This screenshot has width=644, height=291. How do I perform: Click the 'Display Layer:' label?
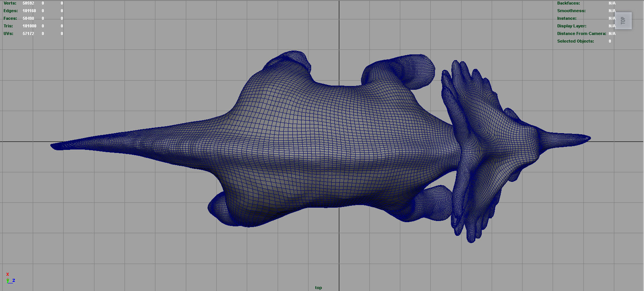(572, 26)
